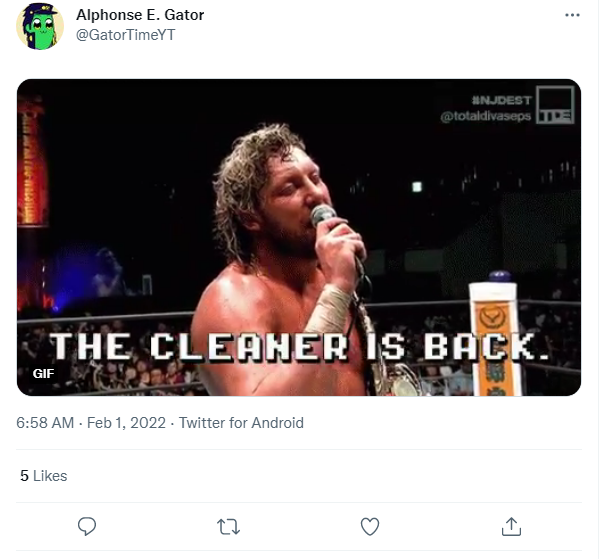Click the @GatorTimeYT handle

pyautogui.click(x=126, y=35)
